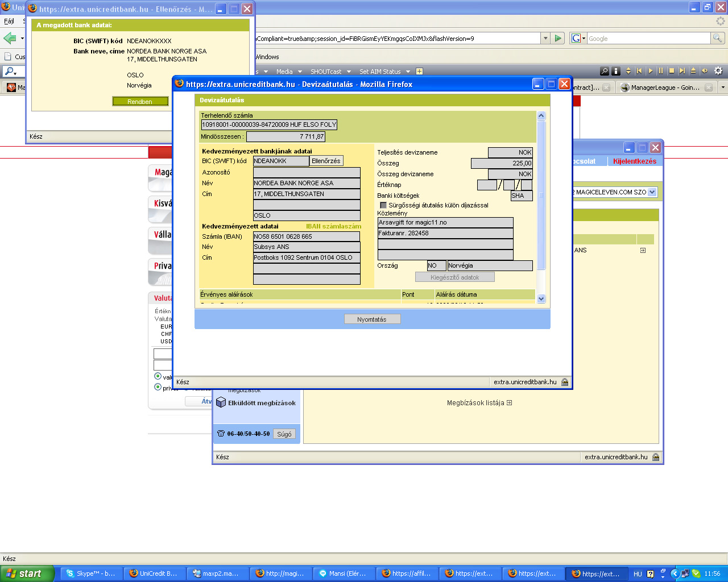Click the Aláírás dátuma column header

(485, 294)
